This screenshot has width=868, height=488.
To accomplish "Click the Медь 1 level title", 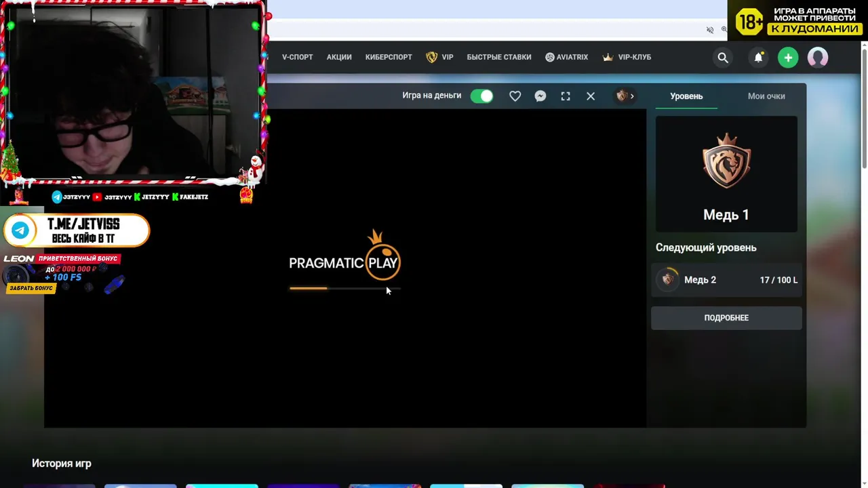I will coord(726,215).
